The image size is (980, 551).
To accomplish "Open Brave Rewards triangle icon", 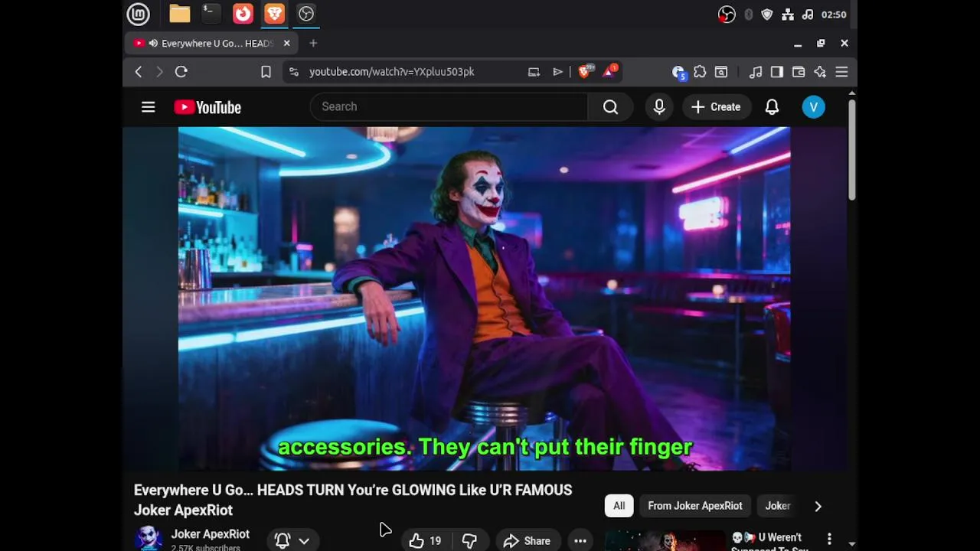I will [609, 72].
